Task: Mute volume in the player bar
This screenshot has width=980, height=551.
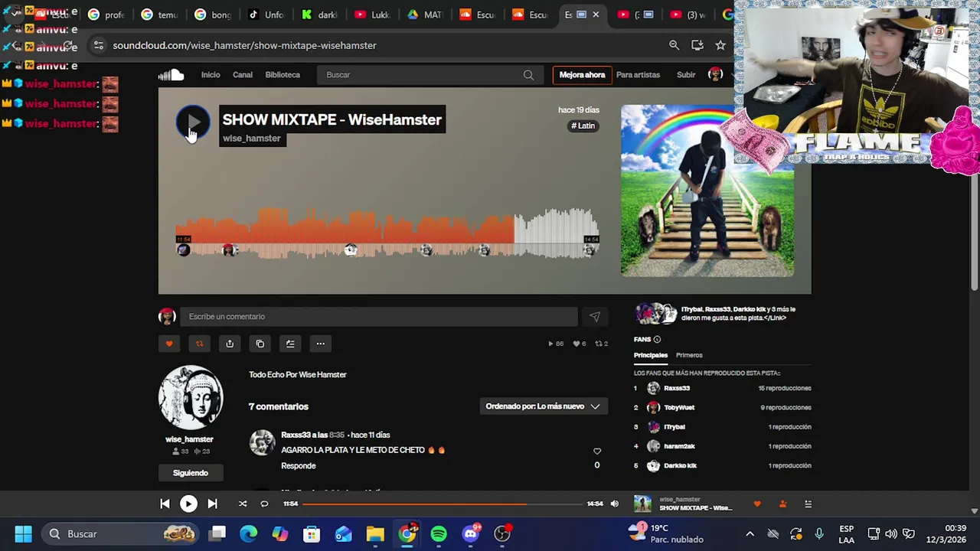Action: [614, 504]
